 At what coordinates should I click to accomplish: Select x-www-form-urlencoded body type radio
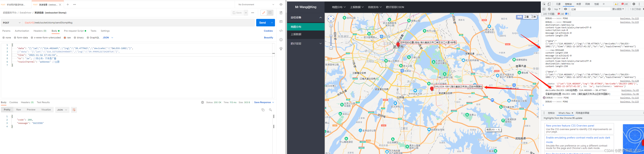pyautogui.click(x=32, y=38)
